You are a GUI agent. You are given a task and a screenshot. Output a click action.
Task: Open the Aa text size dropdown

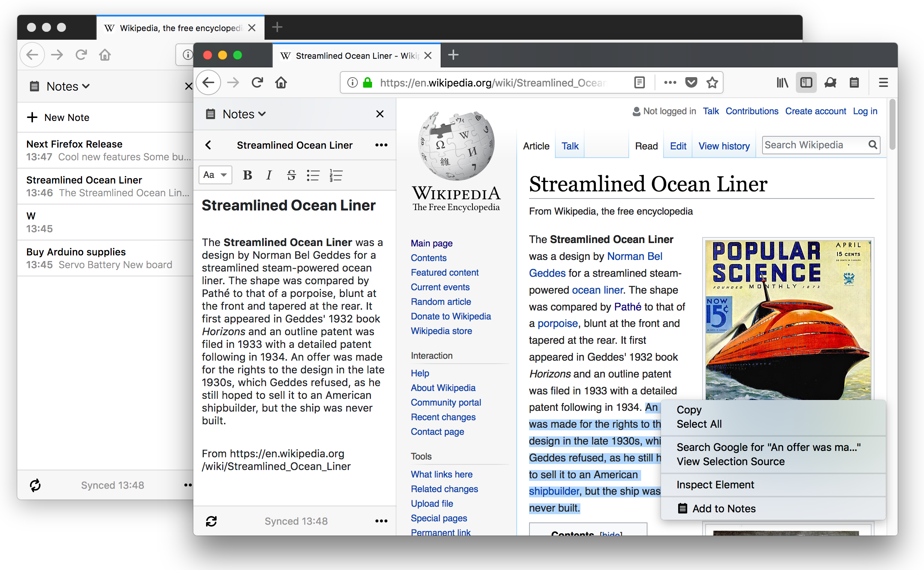click(x=215, y=175)
